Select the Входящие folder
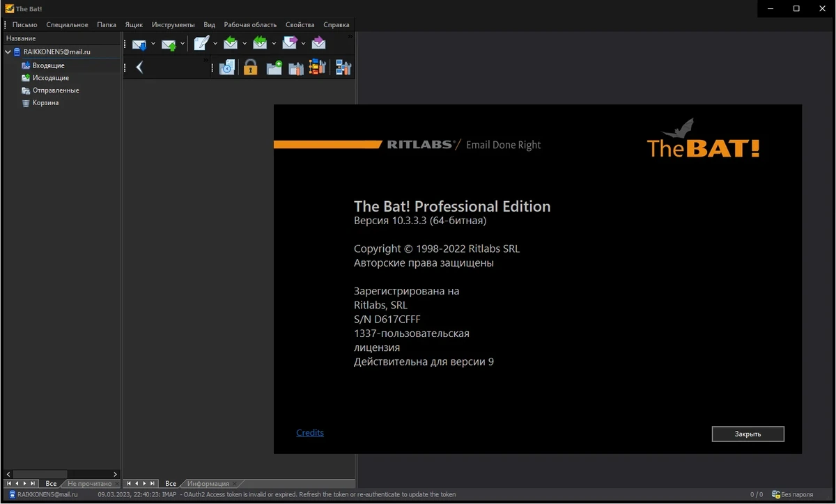Screen dimensions: 836x504 pyautogui.click(x=49, y=65)
